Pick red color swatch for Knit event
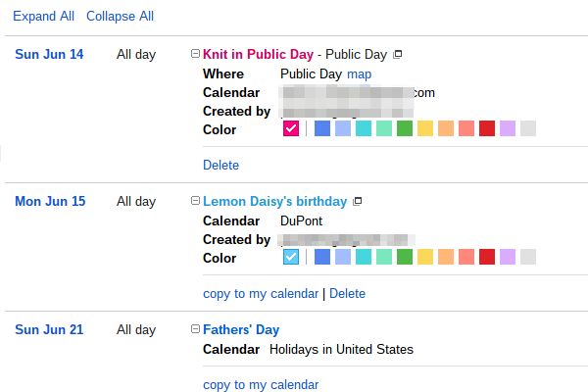 pyautogui.click(x=487, y=128)
